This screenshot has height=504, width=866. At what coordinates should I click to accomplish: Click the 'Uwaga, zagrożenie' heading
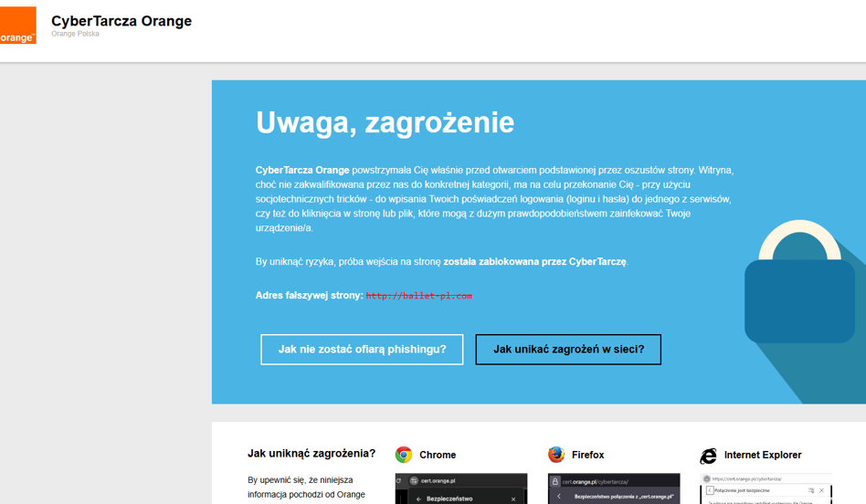385,122
